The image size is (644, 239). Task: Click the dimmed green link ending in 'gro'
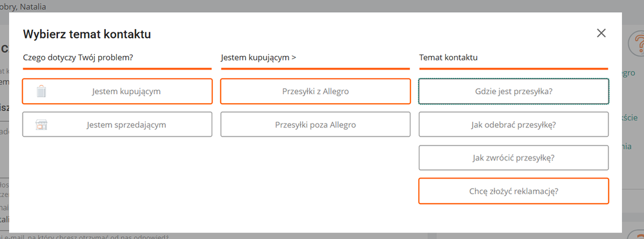click(x=629, y=73)
